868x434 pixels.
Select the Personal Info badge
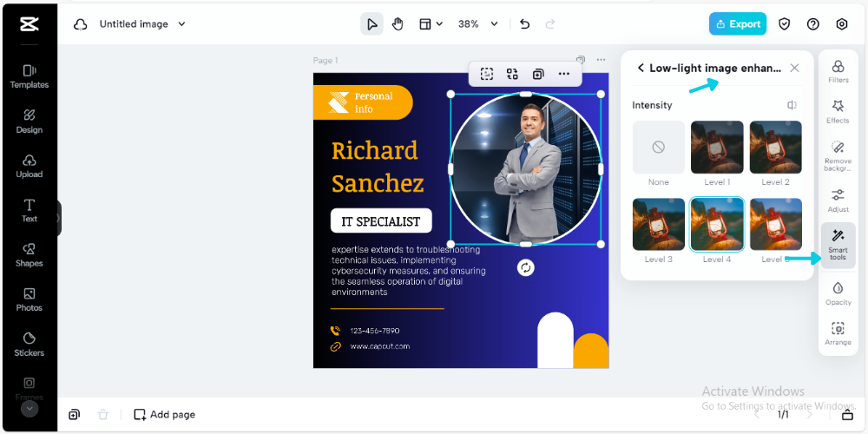(x=363, y=102)
